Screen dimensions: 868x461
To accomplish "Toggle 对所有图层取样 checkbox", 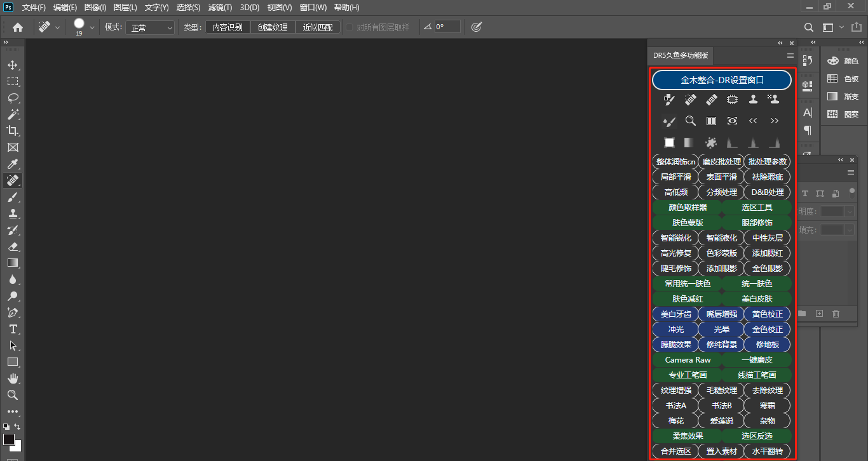I will 349,27.
